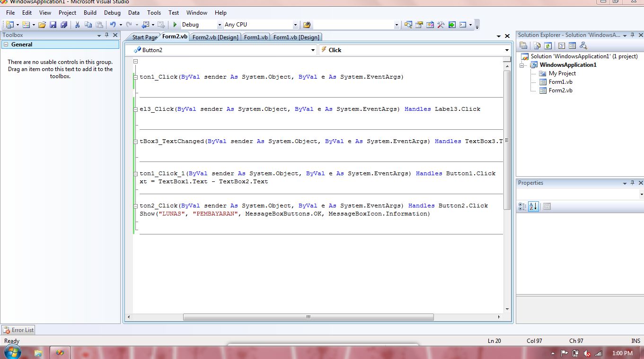Click the Navigate Backward icon

145,25
